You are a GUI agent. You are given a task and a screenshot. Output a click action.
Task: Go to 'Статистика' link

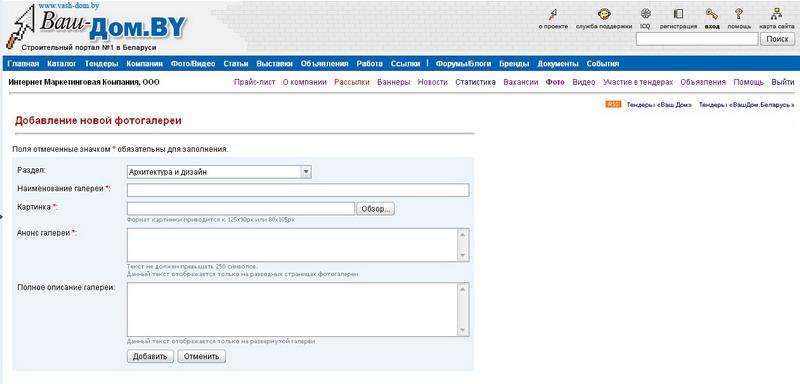click(476, 82)
